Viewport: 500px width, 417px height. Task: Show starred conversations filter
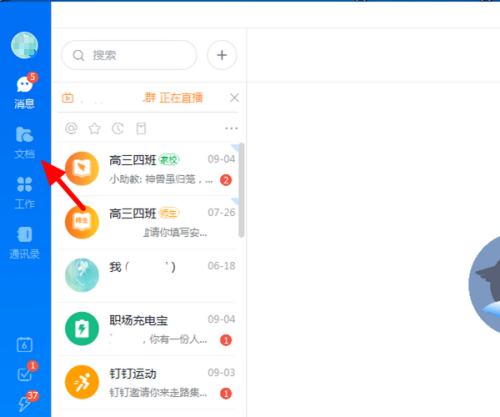94,128
